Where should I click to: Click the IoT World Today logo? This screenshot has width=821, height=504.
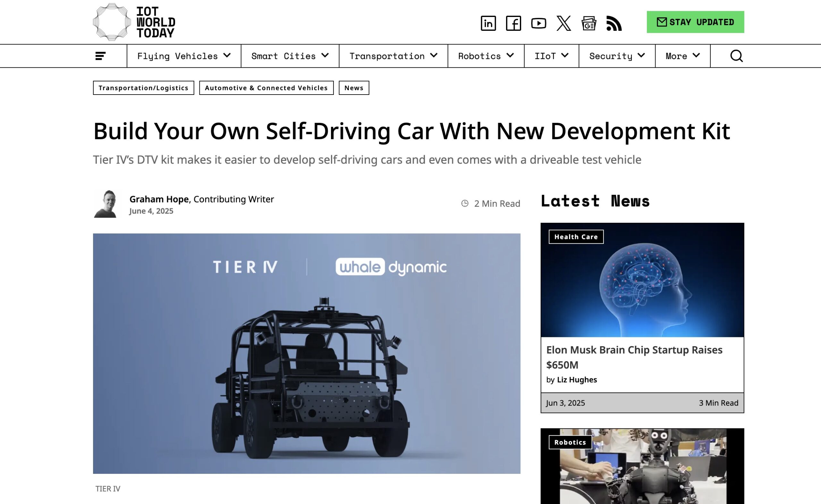[x=134, y=22]
